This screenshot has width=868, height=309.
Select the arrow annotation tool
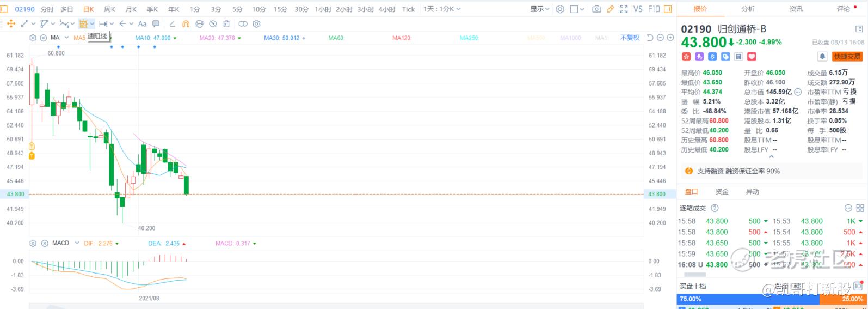(x=122, y=24)
